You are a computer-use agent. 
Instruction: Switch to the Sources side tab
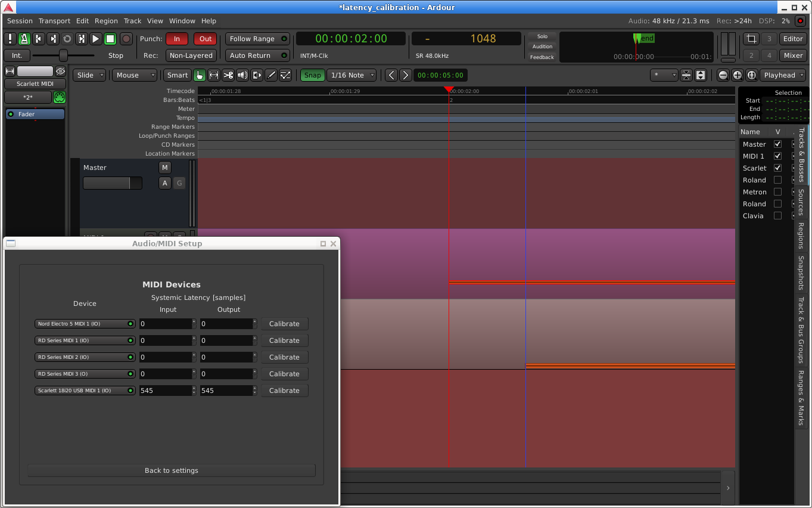point(801,202)
